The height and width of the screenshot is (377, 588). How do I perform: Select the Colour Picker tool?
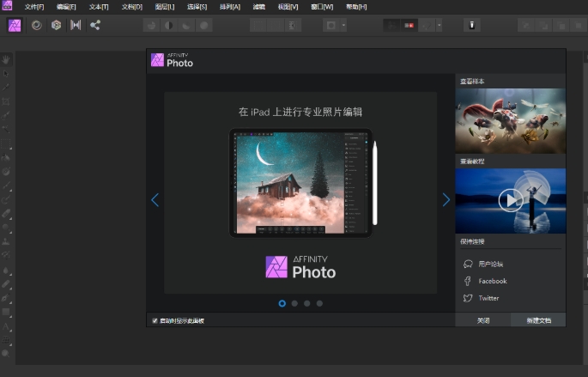(6, 88)
